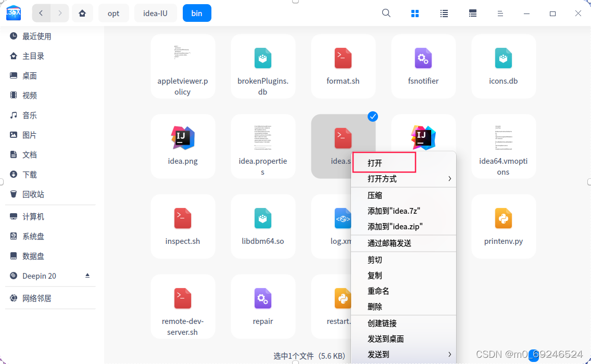Choose 压缩 compress in context menu
The height and width of the screenshot is (364, 591).
click(x=404, y=196)
